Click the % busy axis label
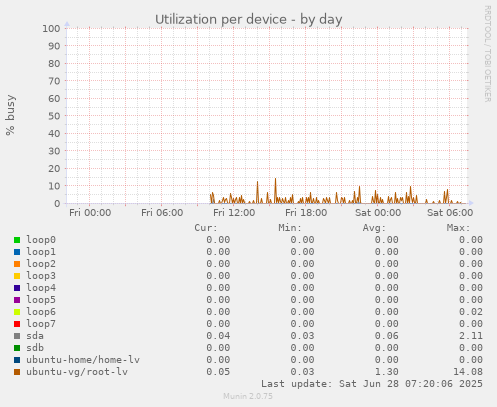Screen dimensions: 497x407 10,115
